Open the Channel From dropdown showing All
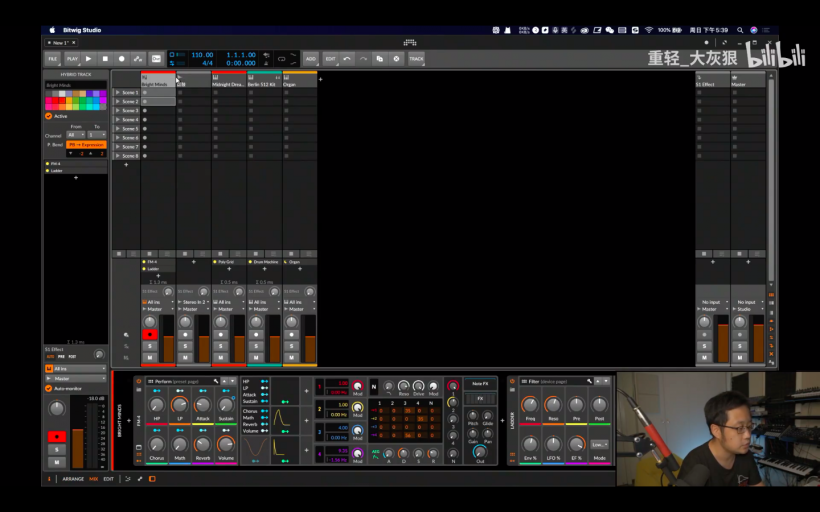This screenshot has height=512, width=820. 76,135
